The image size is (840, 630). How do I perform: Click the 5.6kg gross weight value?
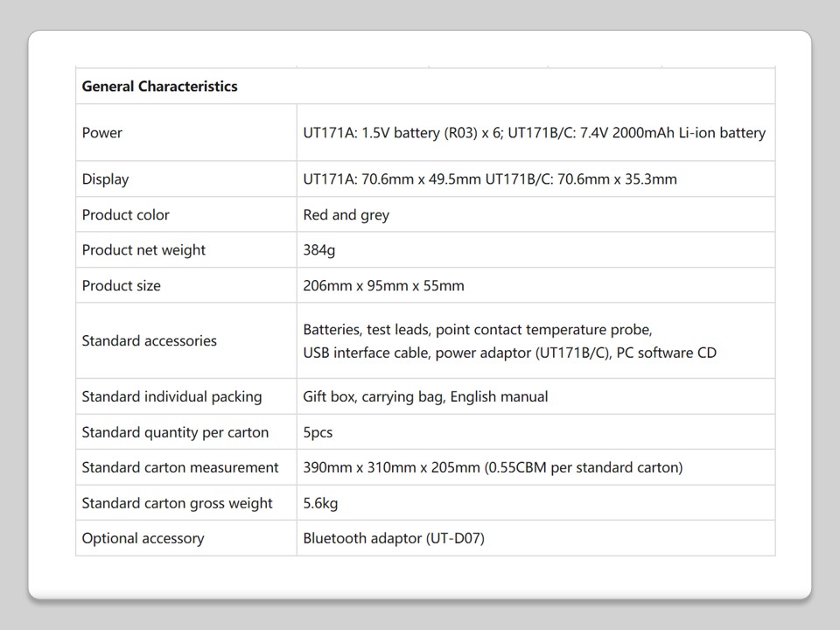click(320, 504)
